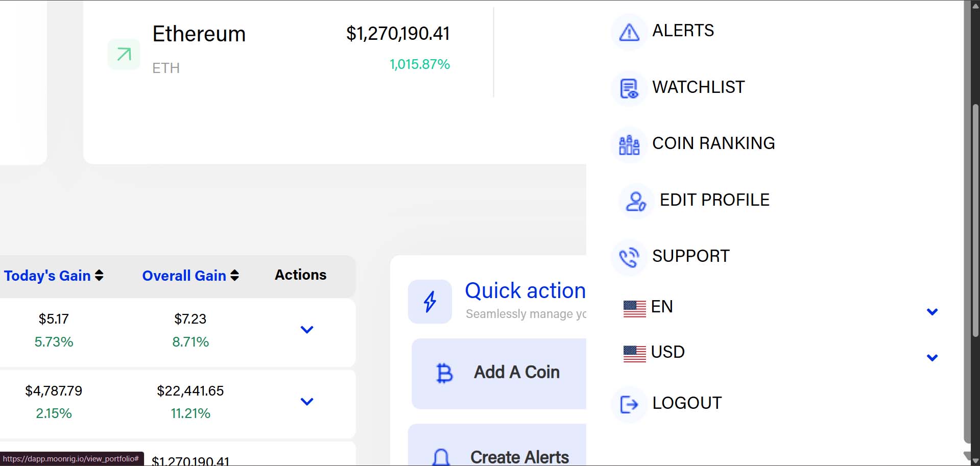This screenshot has width=980, height=466.
Task: Click the Actions column header
Action: [x=301, y=275]
